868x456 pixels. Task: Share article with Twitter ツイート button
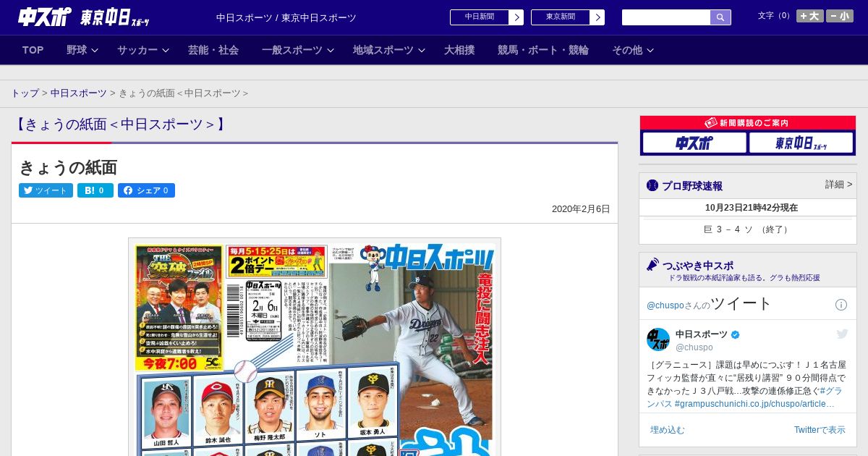46,190
